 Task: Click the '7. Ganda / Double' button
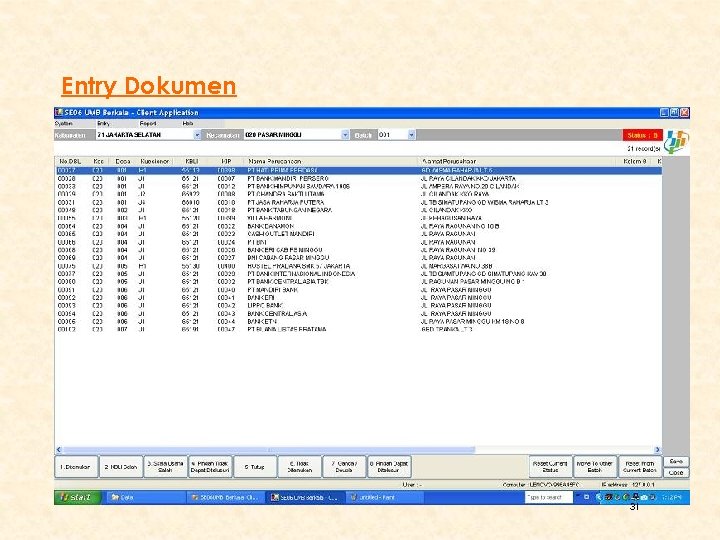(344, 467)
